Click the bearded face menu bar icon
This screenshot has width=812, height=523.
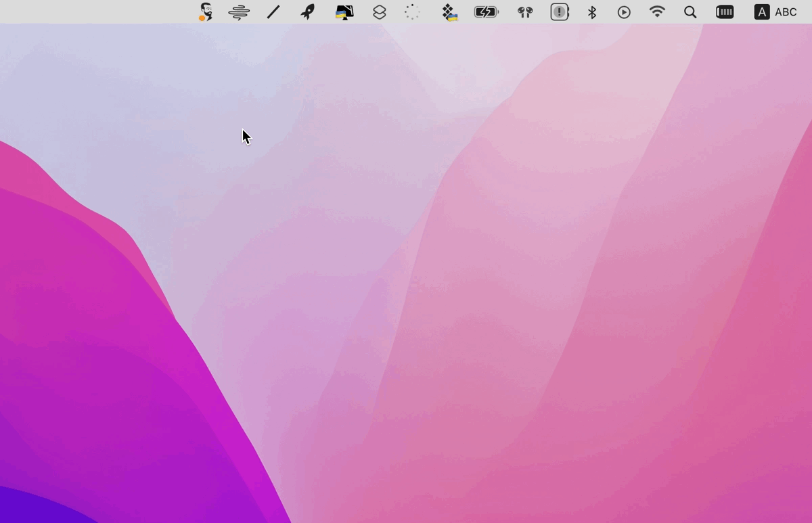[206, 12]
